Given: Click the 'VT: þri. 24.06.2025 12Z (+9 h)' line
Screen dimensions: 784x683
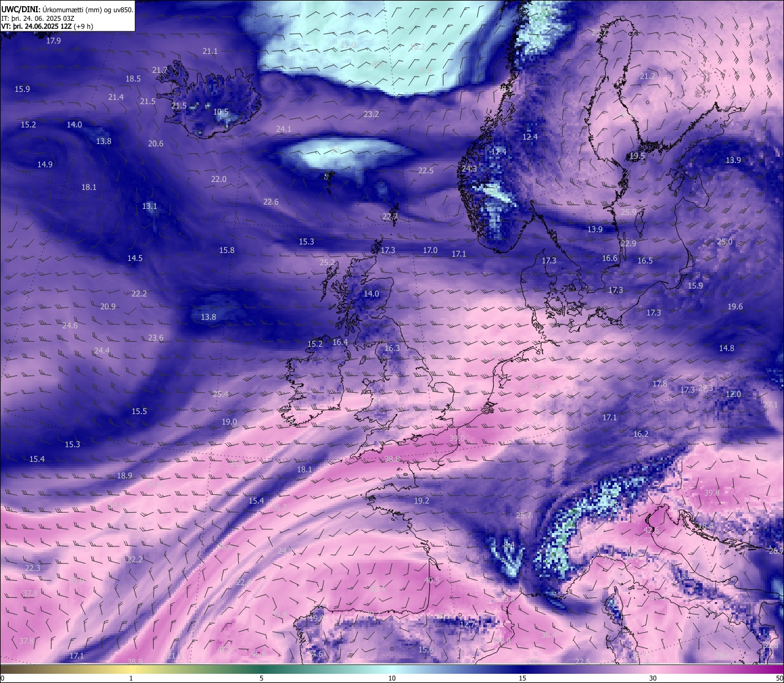Looking at the screenshot, I should click(47, 26).
